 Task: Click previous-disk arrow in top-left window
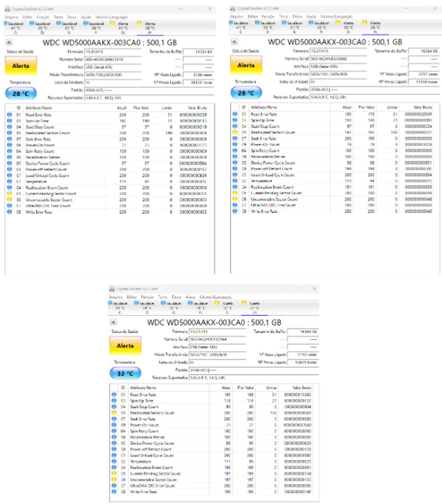pos(9,43)
